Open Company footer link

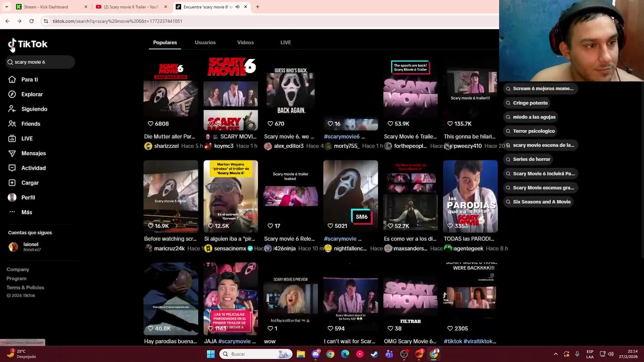pos(18,269)
